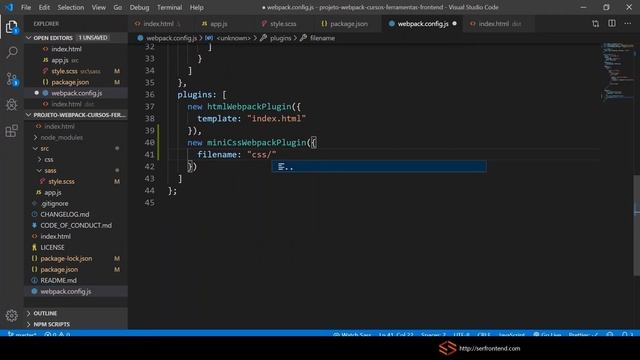
Task: Click the plugins breadcrumb segment
Action: pyautogui.click(x=276, y=38)
